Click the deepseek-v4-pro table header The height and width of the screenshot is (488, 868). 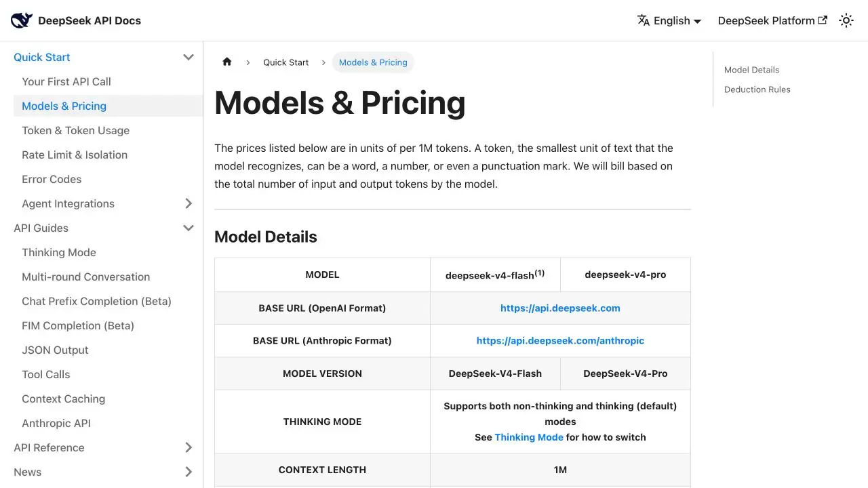[625, 274]
